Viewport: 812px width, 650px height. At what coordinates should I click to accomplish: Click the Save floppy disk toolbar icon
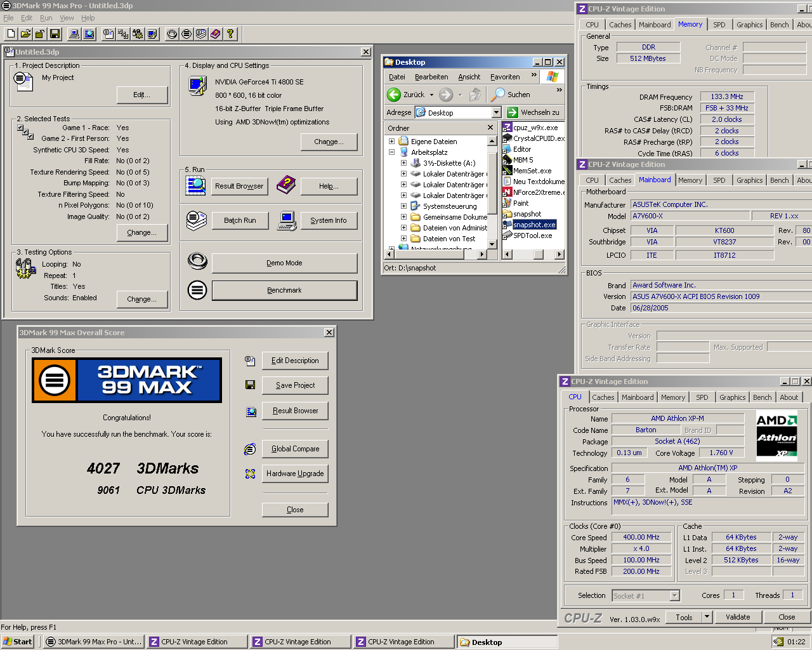55,34
